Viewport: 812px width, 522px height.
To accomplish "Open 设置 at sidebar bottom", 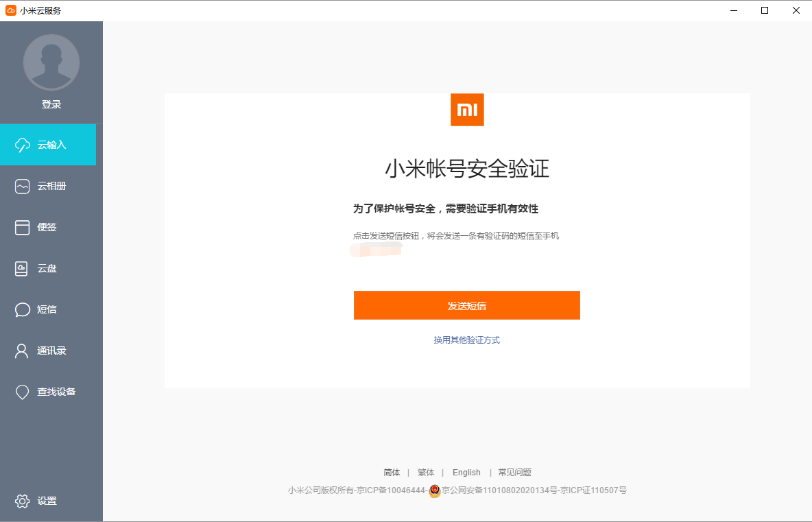I will coord(51,501).
